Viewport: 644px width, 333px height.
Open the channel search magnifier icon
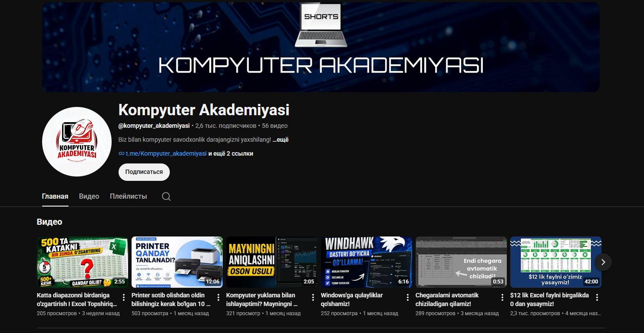tap(166, 196)
